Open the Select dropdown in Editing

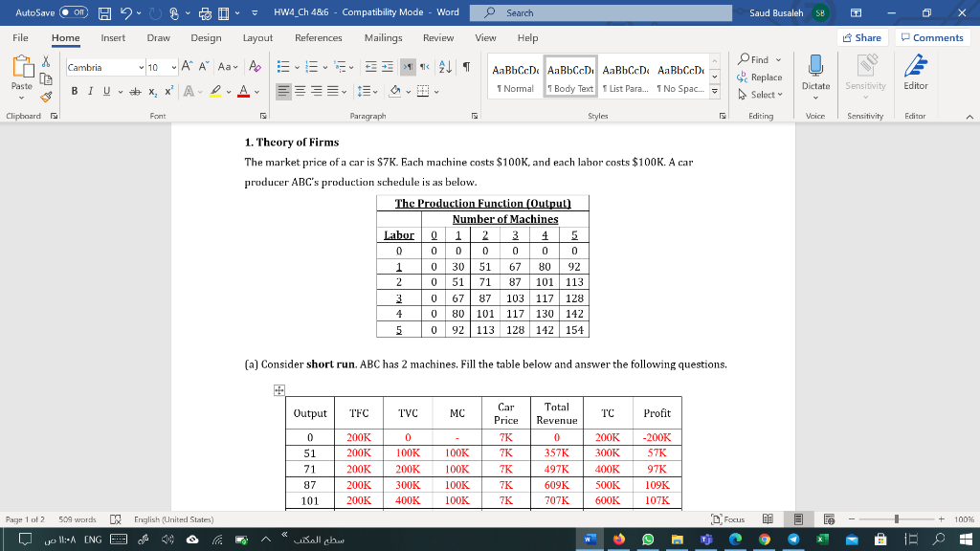point(761,95)
